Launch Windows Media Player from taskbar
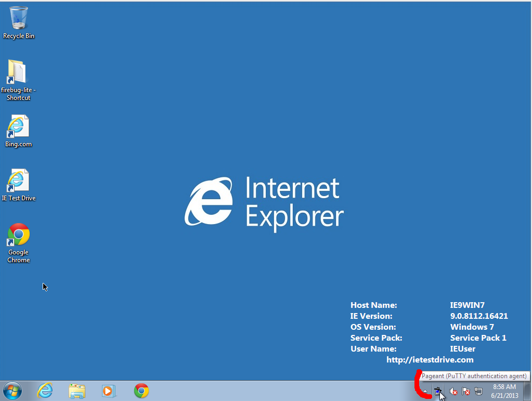Image resolution: width=532 pixels, height=401 pixels. (109, 391)
